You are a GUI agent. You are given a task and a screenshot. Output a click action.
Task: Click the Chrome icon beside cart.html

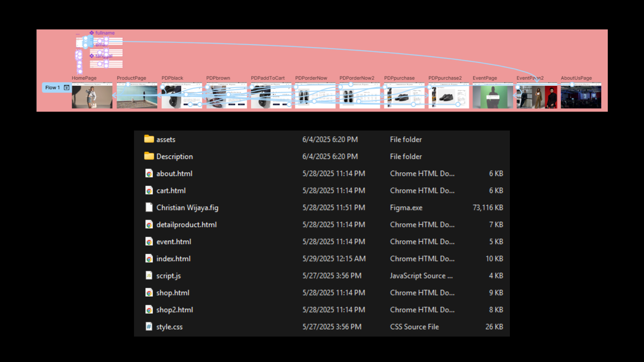(149, 190)
